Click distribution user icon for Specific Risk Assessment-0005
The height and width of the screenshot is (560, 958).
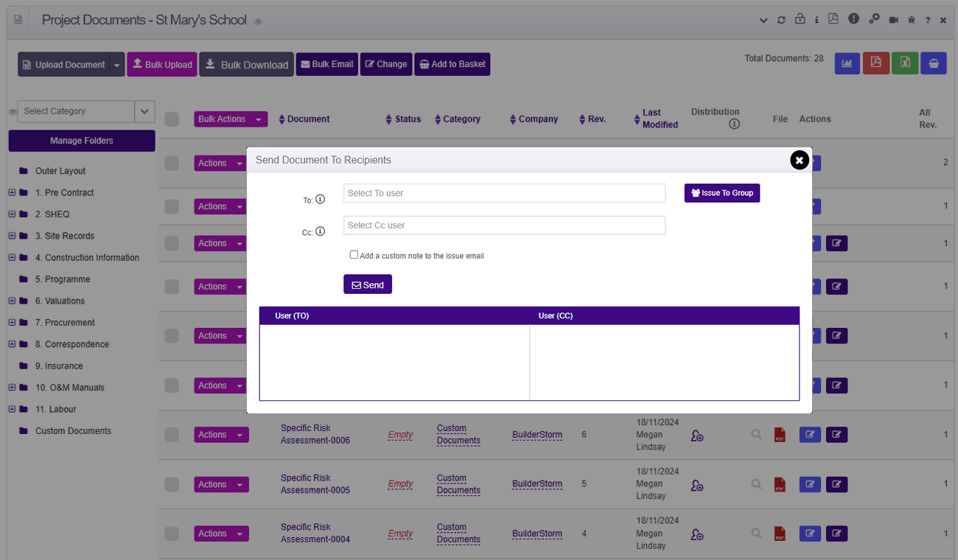pyautogui.click(x=697, y=485)
